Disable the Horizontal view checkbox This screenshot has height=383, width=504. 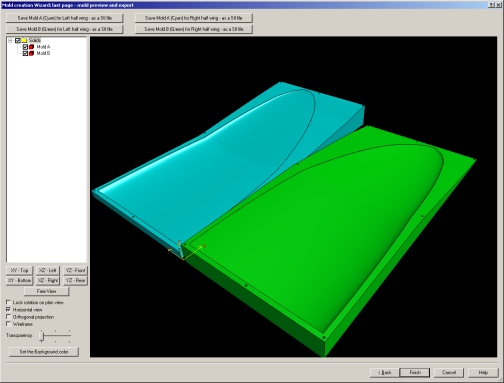8,309
